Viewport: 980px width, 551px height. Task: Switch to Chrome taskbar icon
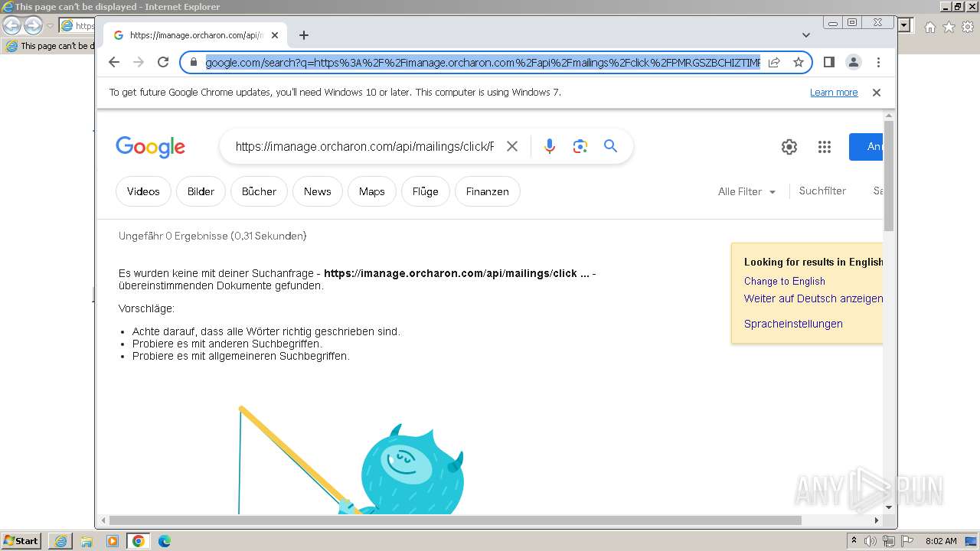pyautogui.click(x=139, y=541)
